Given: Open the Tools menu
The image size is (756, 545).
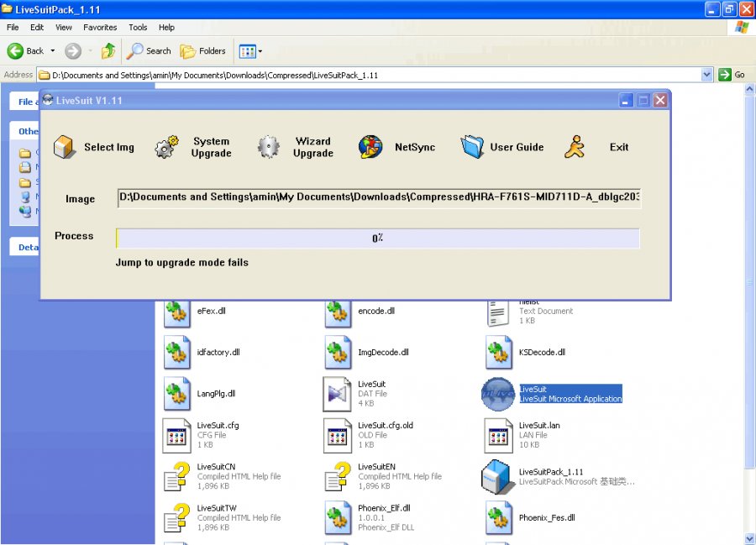Looking at the screenshot, I should [138, 28].
